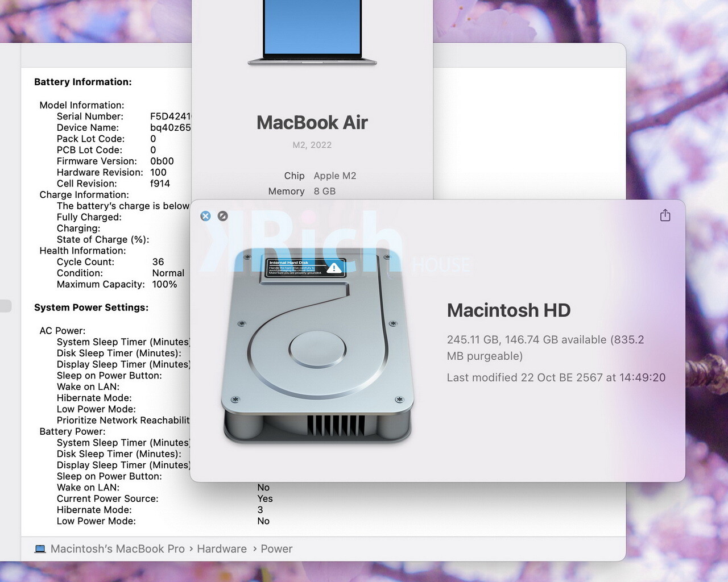Click Cycle Count value 36

tap(158, 262)
